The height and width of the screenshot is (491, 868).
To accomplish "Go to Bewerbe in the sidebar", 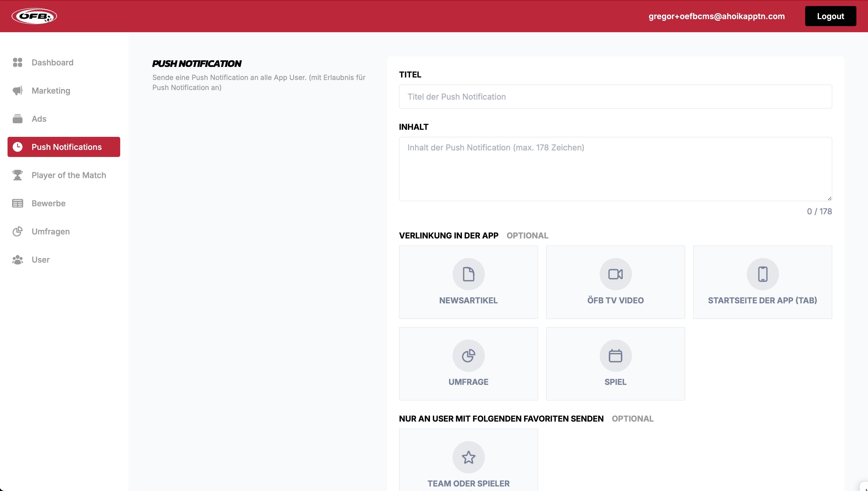I will [x=49, y=203].
